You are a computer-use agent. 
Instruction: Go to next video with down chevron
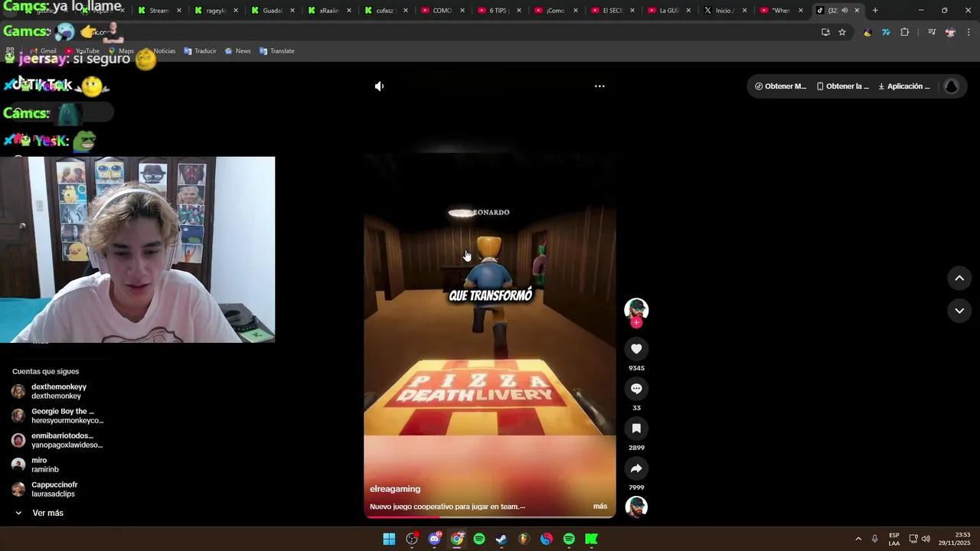959,311
